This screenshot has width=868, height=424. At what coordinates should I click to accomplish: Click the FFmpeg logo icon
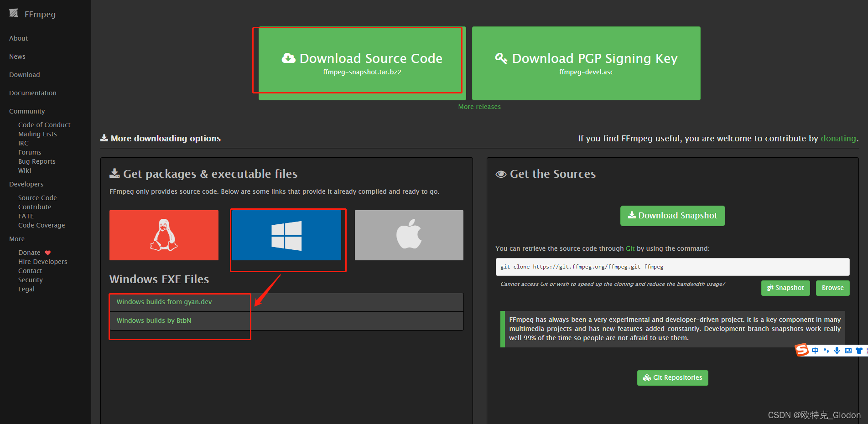point(14,13)
